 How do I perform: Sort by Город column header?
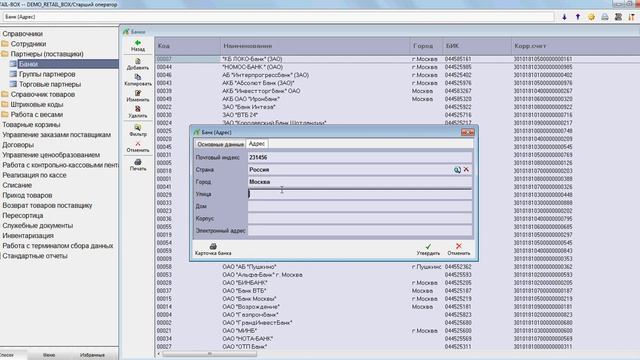[426, 46]
